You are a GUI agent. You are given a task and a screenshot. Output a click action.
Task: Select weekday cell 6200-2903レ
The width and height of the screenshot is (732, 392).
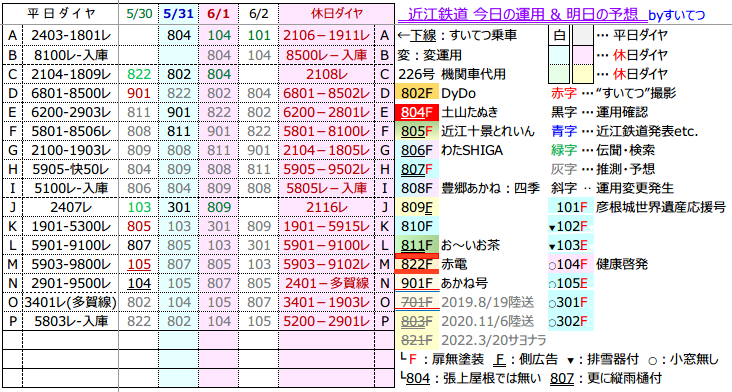(70, 112)
